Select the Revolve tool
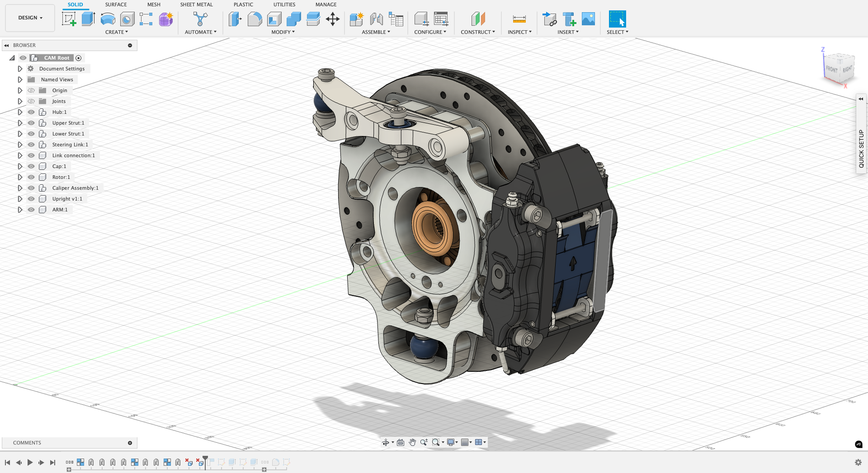The image size is (868, 473). 108,19
